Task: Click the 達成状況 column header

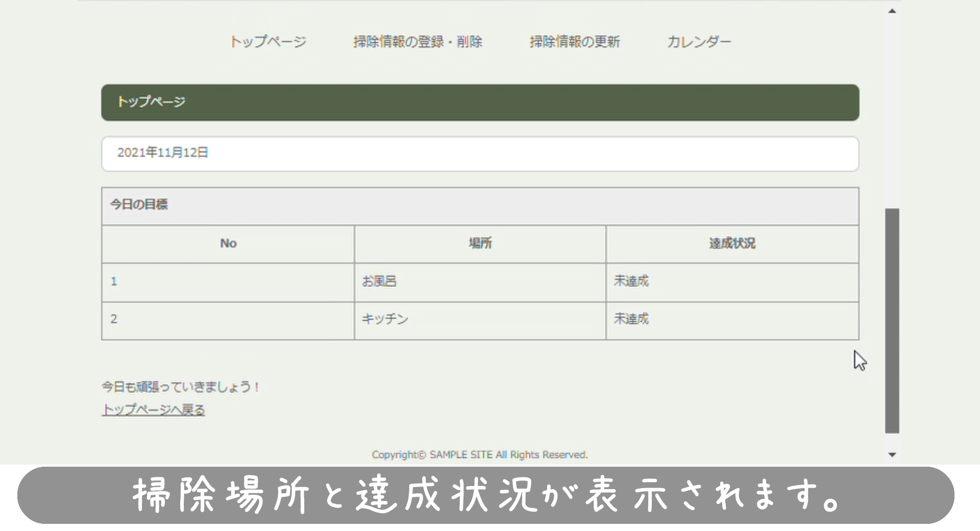Action: pyautogui.click(x=732, y=244)
